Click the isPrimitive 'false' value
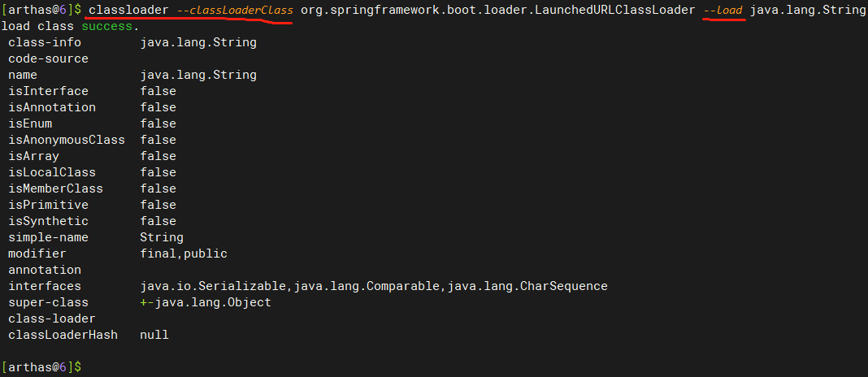This screenshot has width=868, height=377. point(158,205)
